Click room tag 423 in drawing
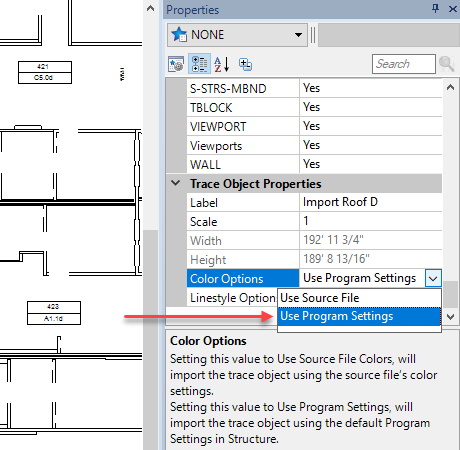 54,313
